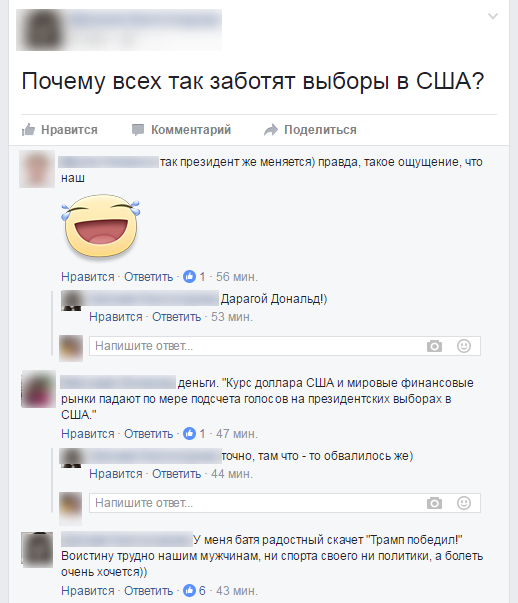Click the 6 likes icon on the 43 мин. comment
This screenshot has width=518, height=603.
coord(189,590)
